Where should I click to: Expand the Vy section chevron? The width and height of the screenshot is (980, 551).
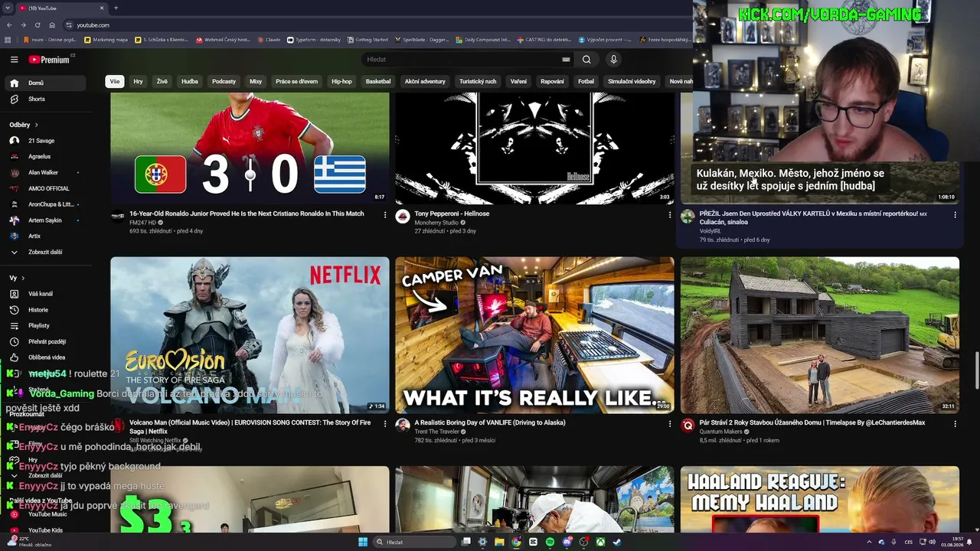click(23, 278)
